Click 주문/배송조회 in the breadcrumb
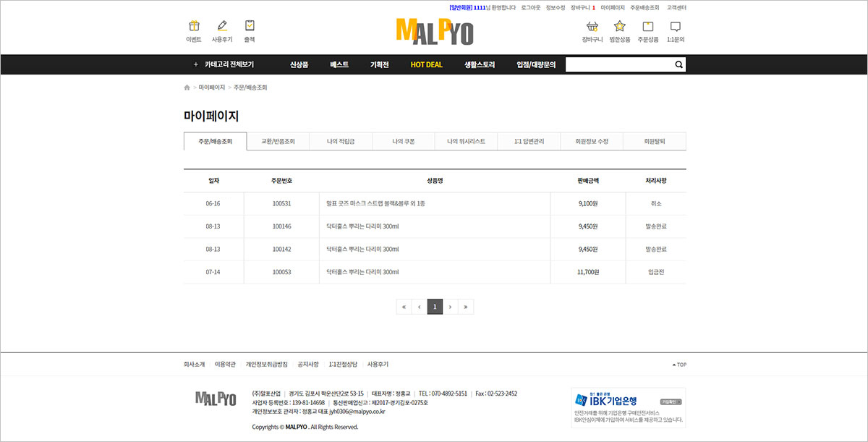868x442 pixels. (250, 88)
